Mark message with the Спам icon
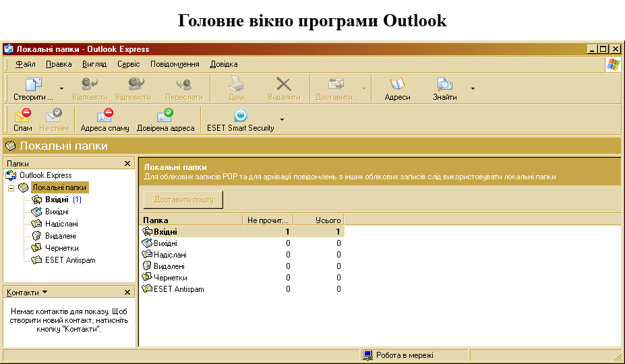This screenshot has height=364, width=625. [x=23, y=115]
